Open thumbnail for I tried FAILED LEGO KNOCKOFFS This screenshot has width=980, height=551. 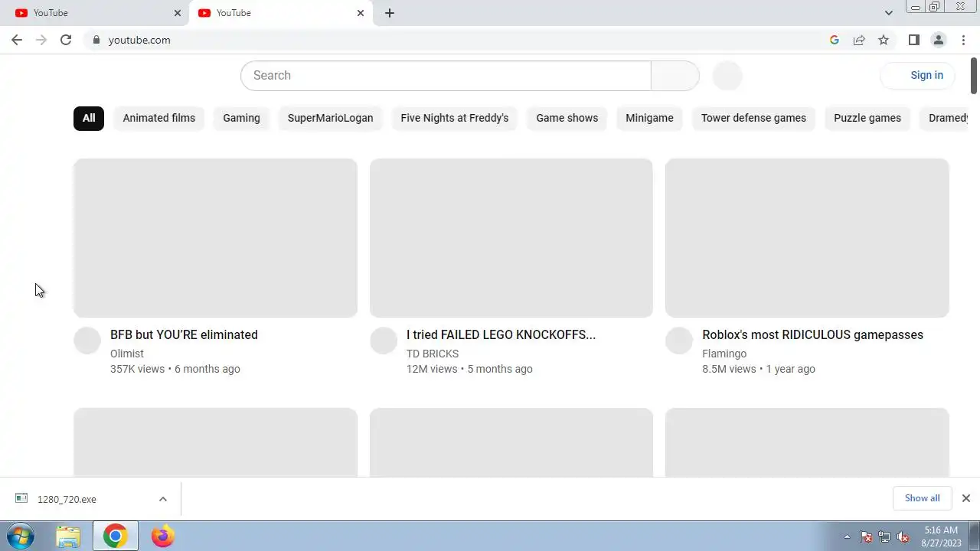[511, 238]
